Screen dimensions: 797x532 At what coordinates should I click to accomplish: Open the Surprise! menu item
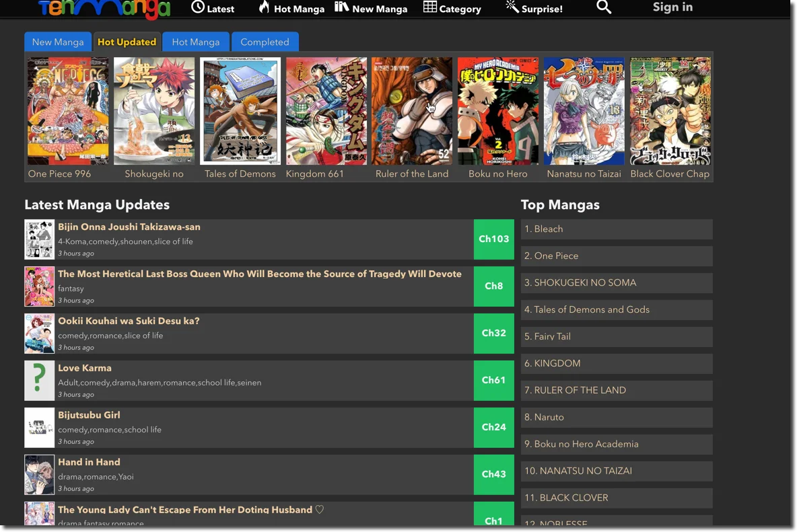(542, 9)
